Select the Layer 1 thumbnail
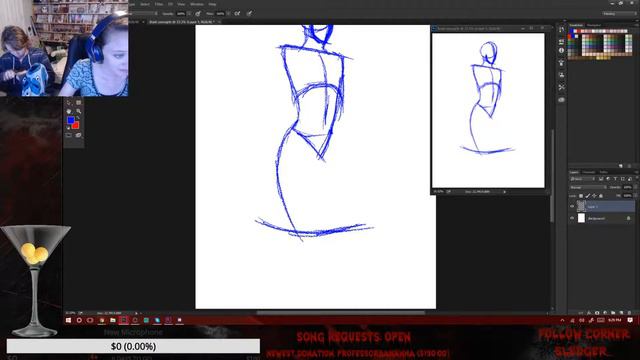This screenshot has height=360, width=640. (581, 207)
